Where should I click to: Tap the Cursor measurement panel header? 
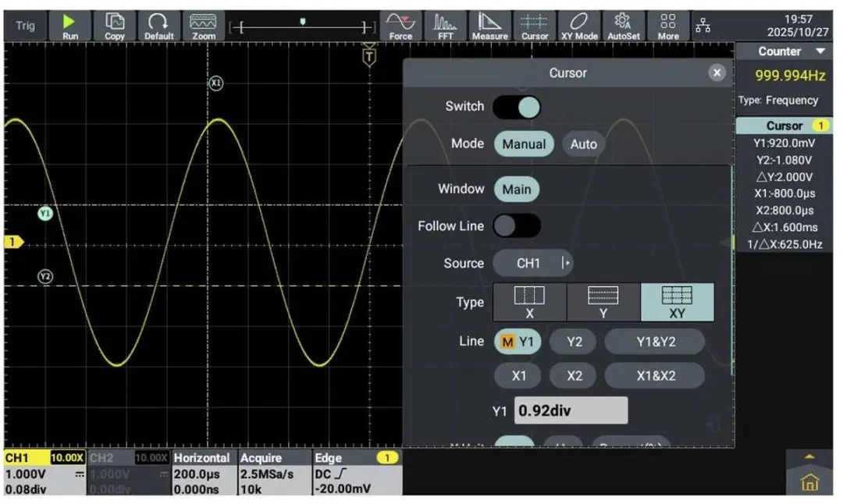coord(784,126)
